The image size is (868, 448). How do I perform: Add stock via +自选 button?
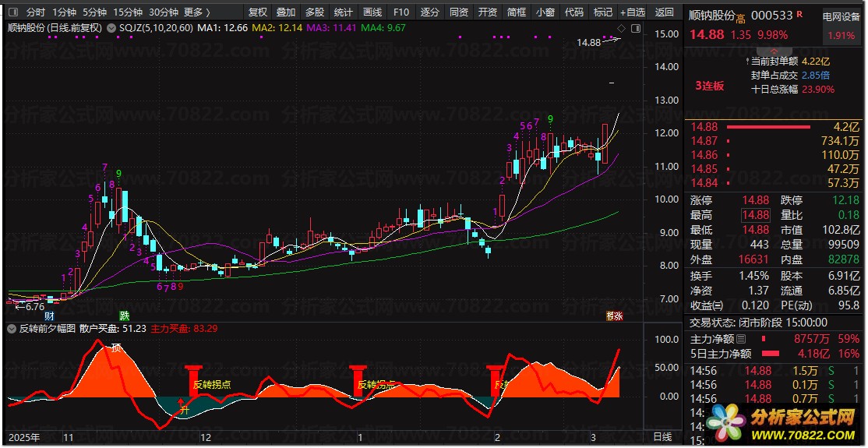coord(632,12)
